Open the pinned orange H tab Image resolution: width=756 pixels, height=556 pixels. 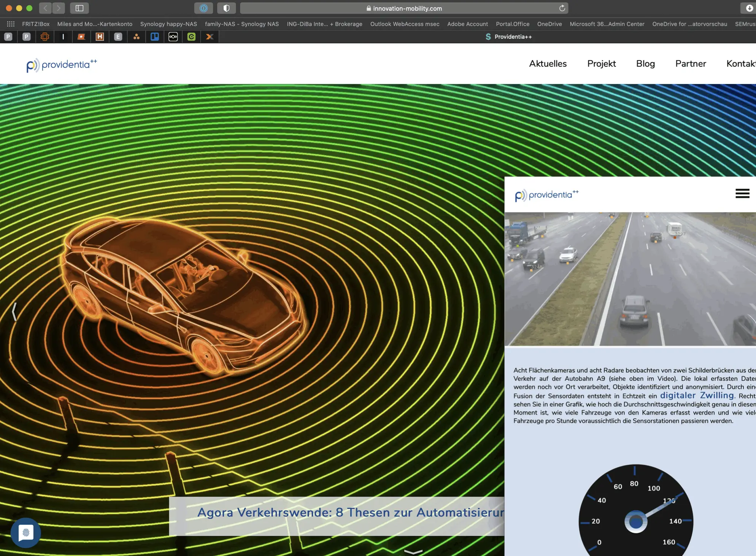click(x=100, y=37)
